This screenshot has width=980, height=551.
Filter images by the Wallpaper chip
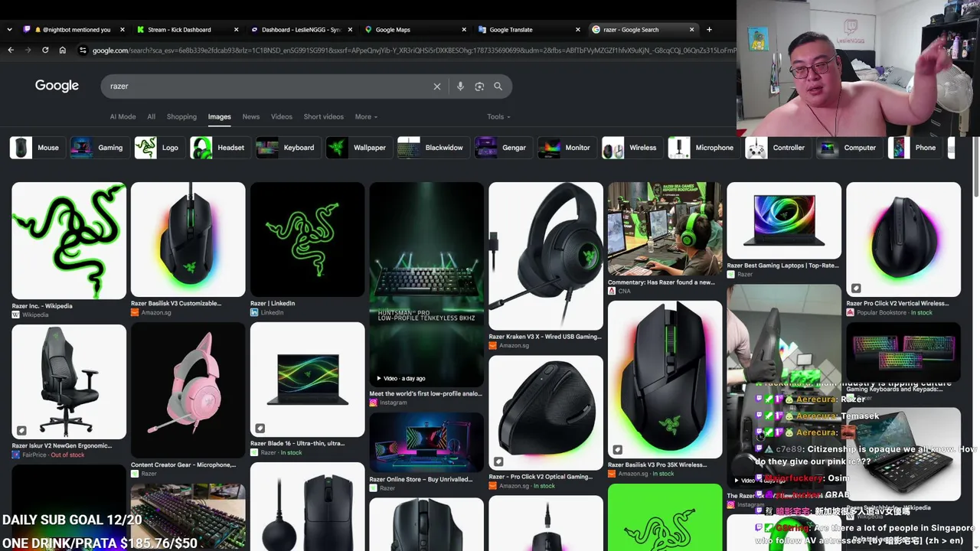358,148
